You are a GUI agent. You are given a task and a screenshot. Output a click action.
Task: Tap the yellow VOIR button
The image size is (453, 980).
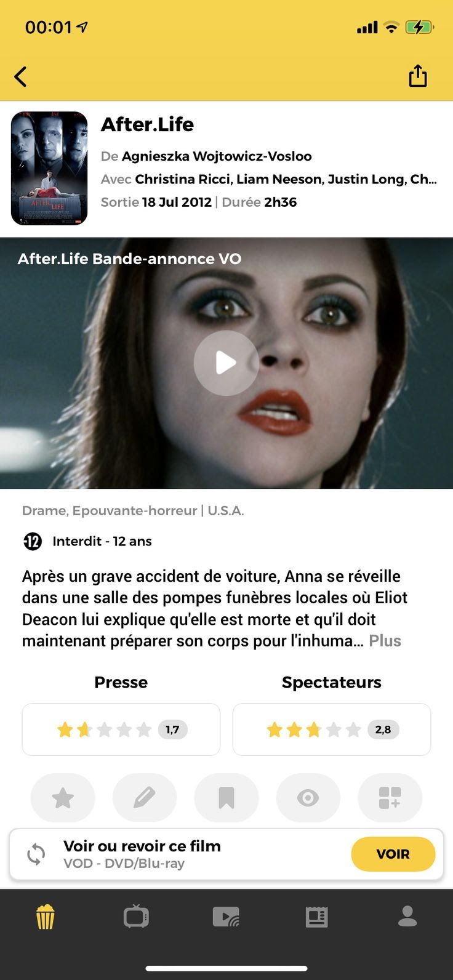393,854
